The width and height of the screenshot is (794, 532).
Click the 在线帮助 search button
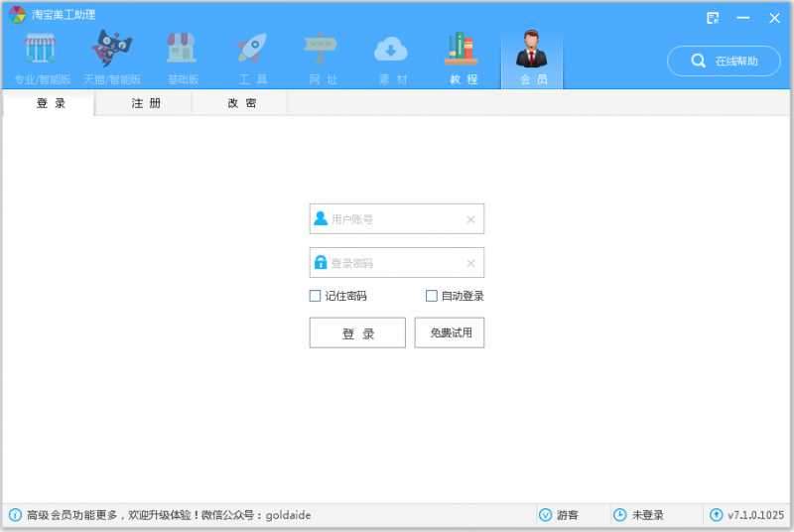tap(725, 61)
